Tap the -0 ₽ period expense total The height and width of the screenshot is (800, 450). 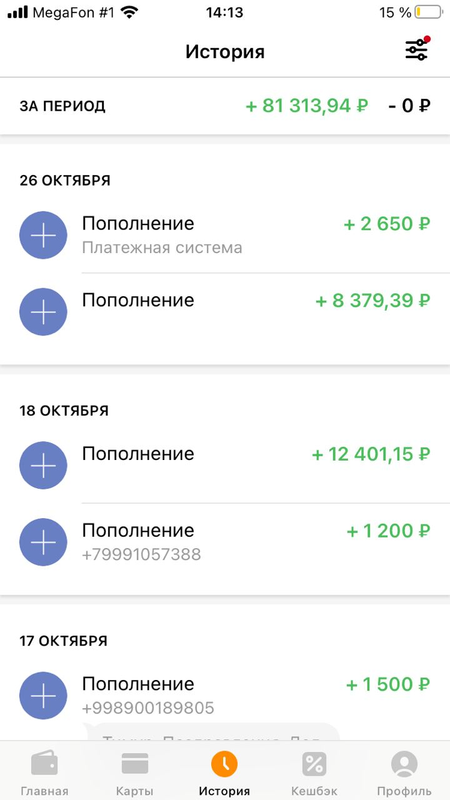[x=409, y=106]
